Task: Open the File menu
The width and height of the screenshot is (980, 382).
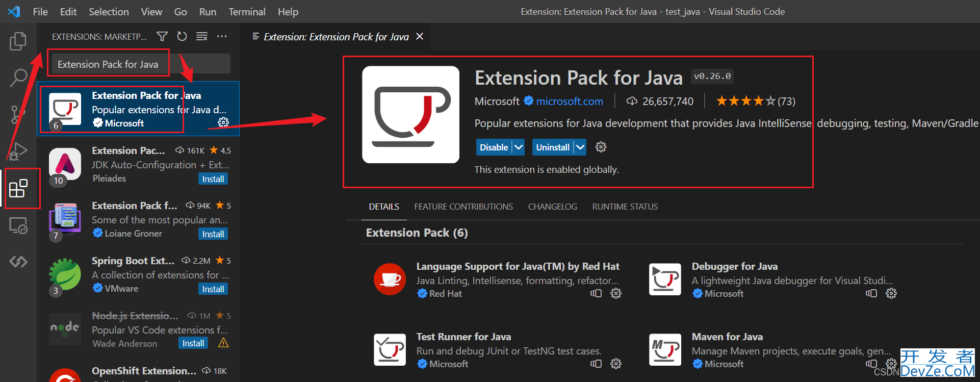Action: (x=40, y=11)
